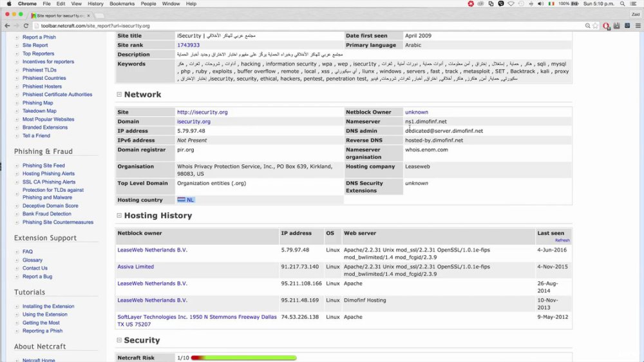Open the Apple menu
This screenshot has width=644, height=362.
pos(9,4)
